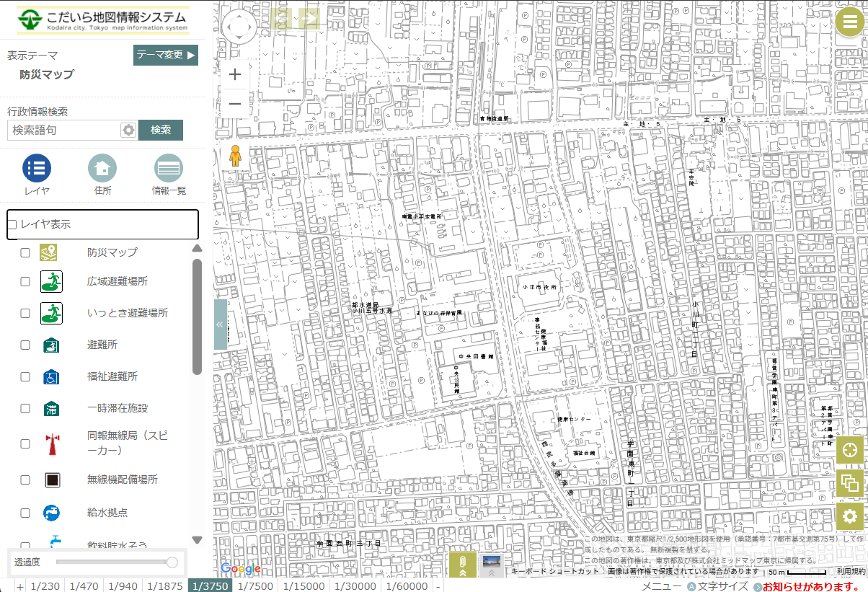The height and width of the screenshot is (592, 868).
Task: Open the 情報一覧 information list icon
Action: (x=169, y=169)
